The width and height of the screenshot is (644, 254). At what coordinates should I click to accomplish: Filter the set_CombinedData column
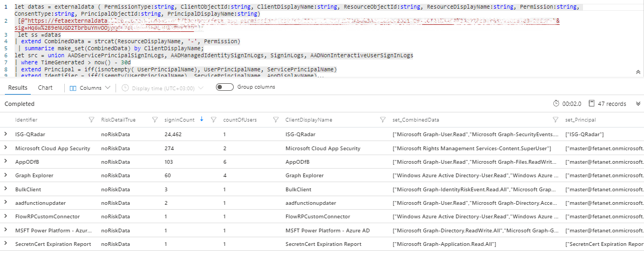point(555,120)
